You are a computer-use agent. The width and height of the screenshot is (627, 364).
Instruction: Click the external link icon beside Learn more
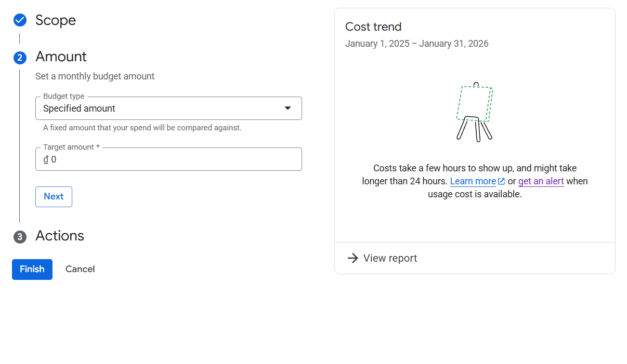coord(501,181)
